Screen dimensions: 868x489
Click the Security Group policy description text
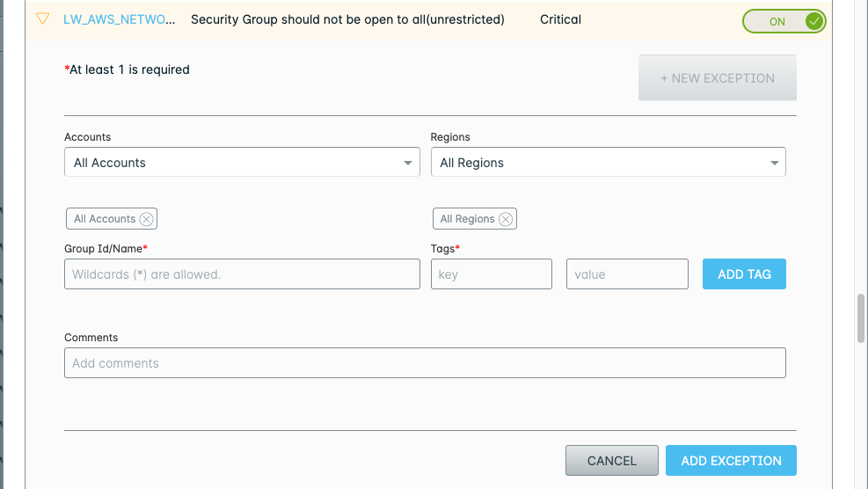(347, 19)
